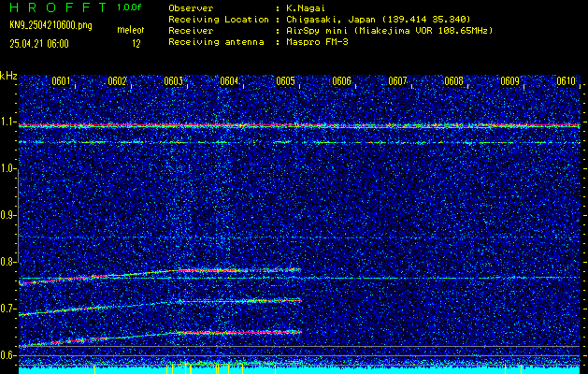Click the 0.8 frequency axis label
The width and height of the screenshot is (588, 374).
tap(7, 262)
